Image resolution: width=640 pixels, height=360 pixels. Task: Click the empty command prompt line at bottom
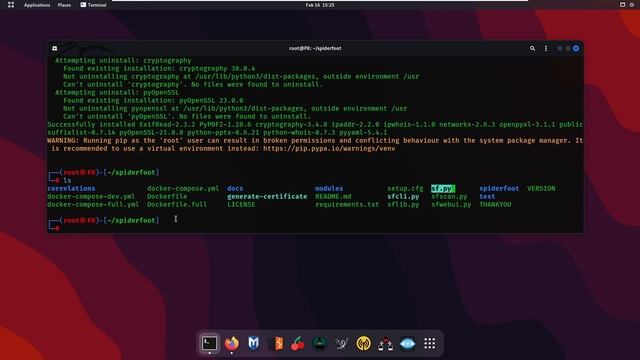315,228
